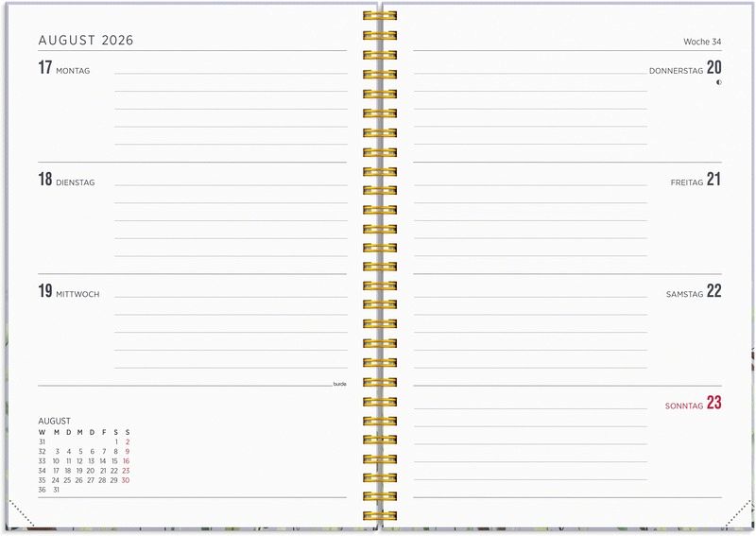756x536 pixels.
Task: Select week number 36 in mini calendar
Action: click(x=42, y=490)
